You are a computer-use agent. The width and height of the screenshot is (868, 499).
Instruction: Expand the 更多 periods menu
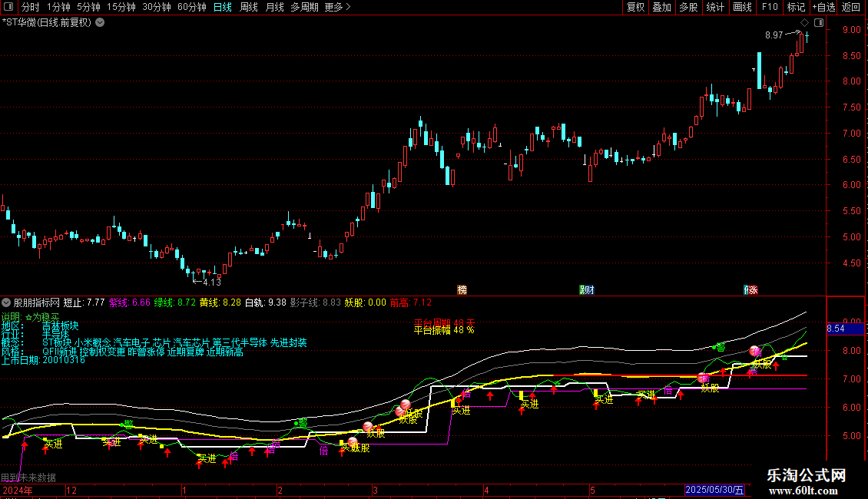[337, 7]
